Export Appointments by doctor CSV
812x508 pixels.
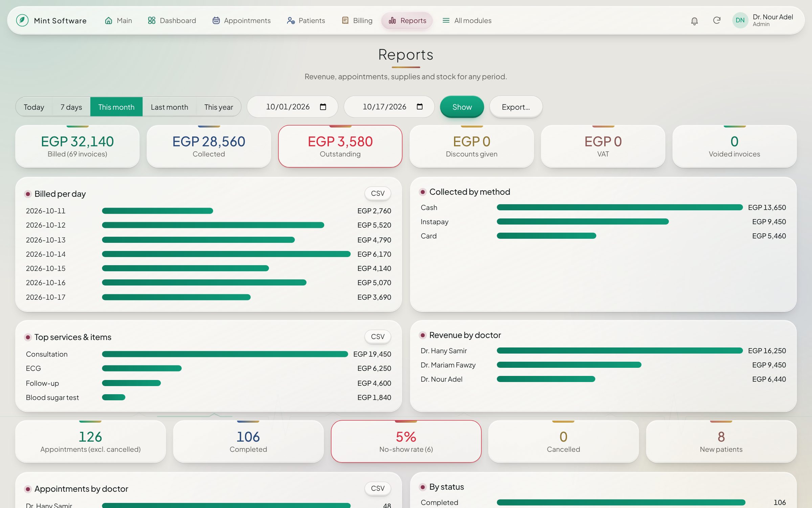(x=378, y=488)
